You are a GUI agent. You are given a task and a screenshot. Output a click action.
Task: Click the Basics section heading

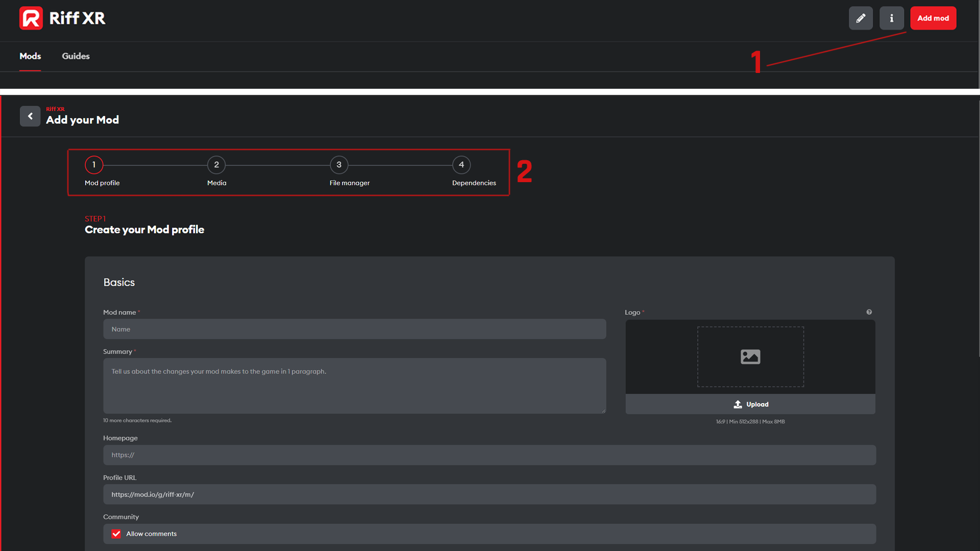coord(119,282)
